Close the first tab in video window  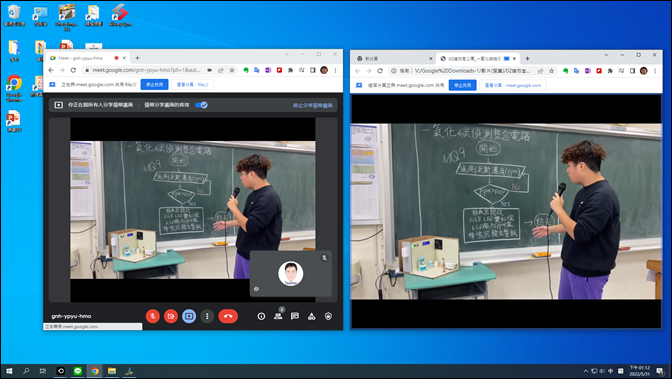431,58
